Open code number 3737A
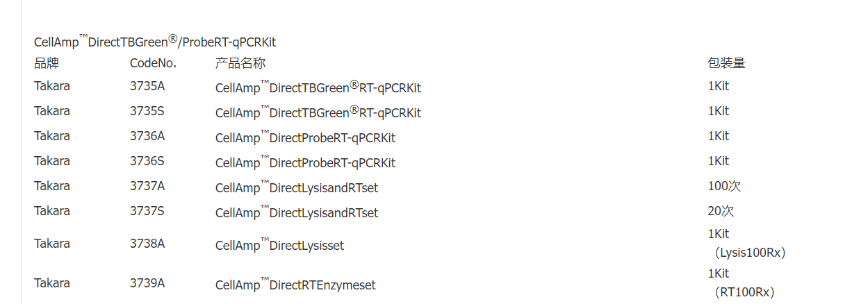 coord(147,186)
